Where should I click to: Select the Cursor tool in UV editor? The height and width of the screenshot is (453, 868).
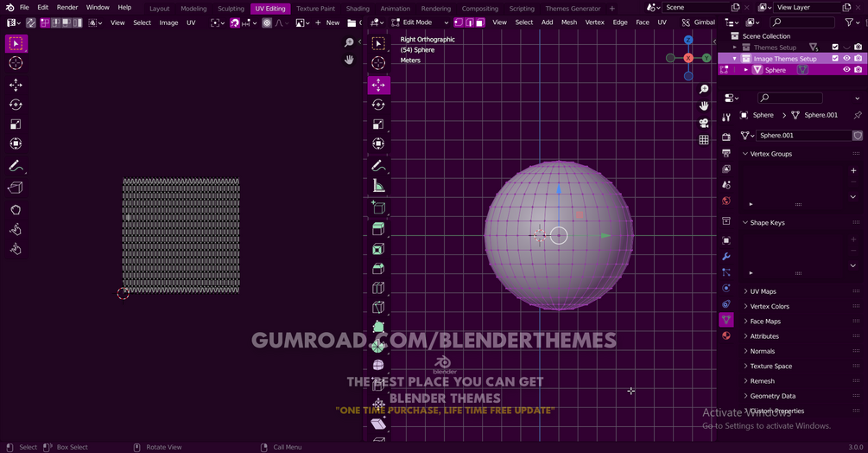[x=16, y=63]
